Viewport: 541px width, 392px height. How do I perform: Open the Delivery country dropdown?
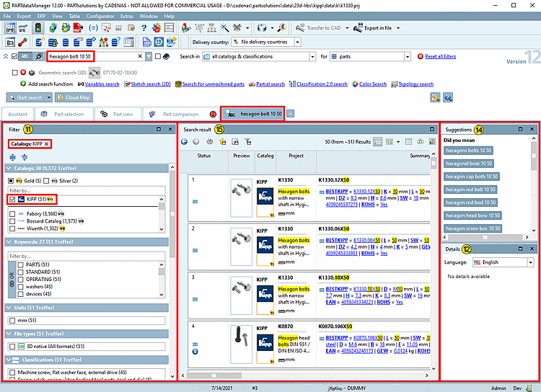coord(297,42)
